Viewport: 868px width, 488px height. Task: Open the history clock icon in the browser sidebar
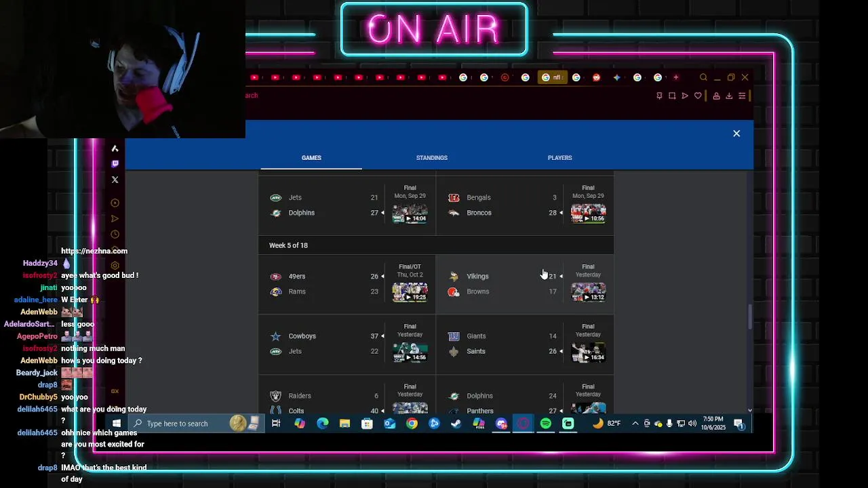pyautogui.click(x=115, y=234)
